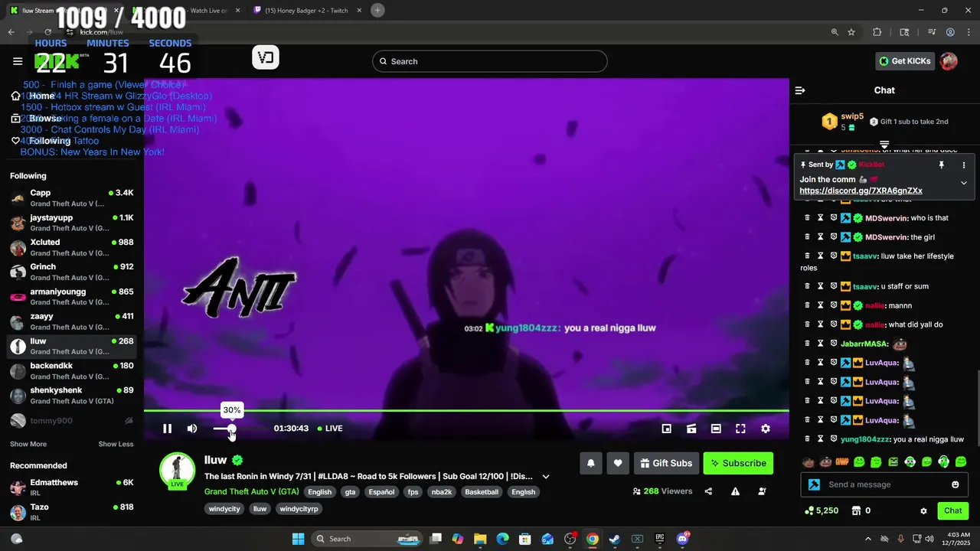The width and height of the screenshot is (980, 551).
Task: Open video player settings gear
Action: coord(765,429)
